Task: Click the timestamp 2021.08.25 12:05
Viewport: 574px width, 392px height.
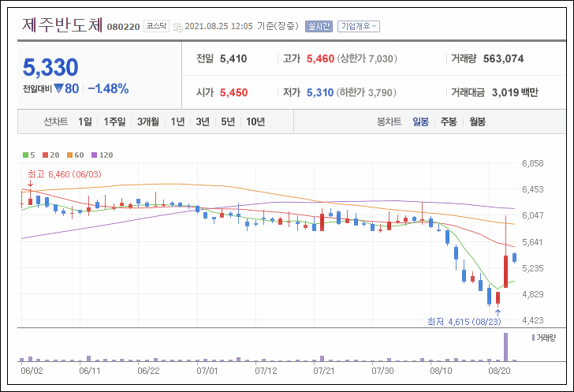Action: point(218,26)
